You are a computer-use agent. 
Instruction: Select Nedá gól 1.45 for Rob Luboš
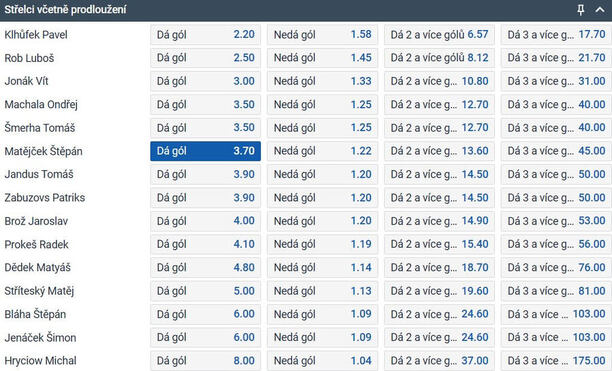[322, 58]
